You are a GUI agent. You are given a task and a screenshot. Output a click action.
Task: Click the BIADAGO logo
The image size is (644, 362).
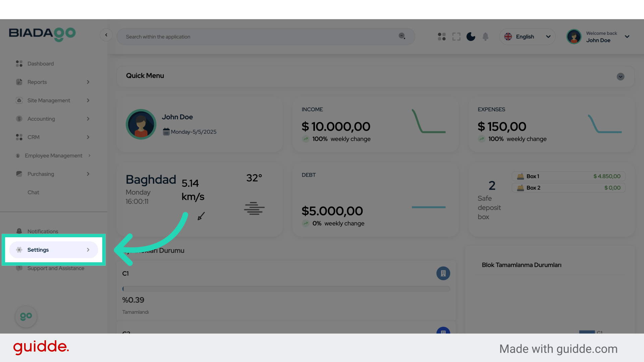coord(42,34)
